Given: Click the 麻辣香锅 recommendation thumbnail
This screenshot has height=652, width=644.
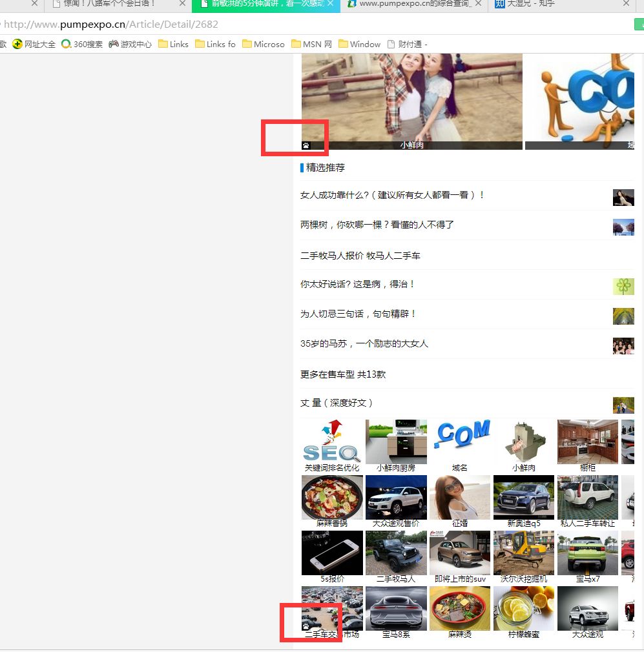Looking at the screenshot, I should point(331,497).
